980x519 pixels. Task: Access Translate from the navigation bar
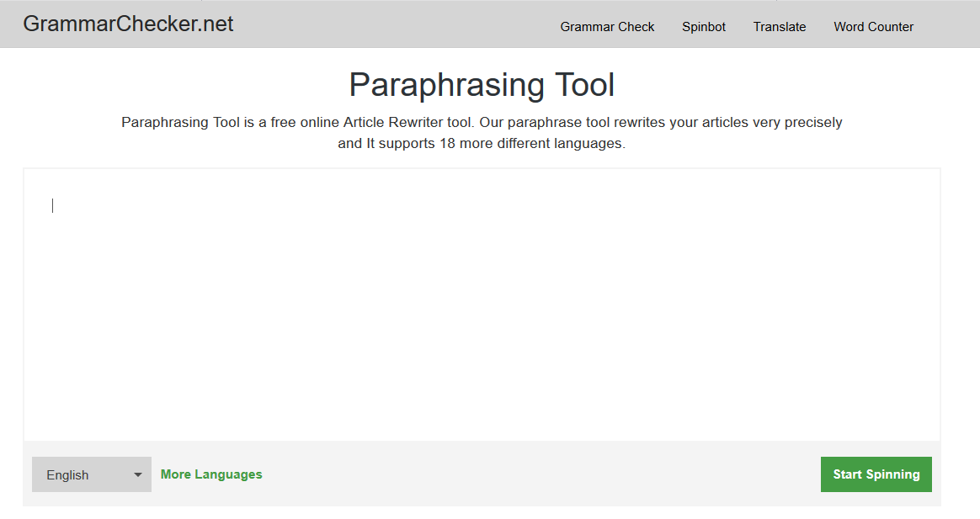click(779, 26)
